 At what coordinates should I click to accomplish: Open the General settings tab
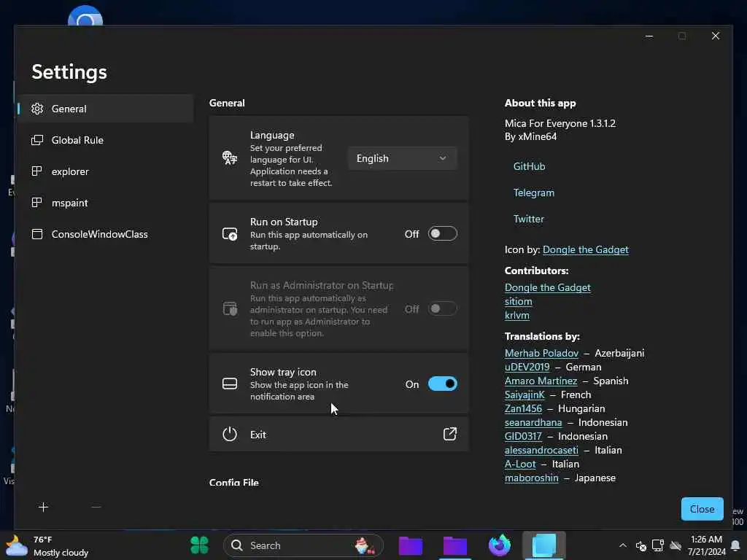click(x=105, y=109)
